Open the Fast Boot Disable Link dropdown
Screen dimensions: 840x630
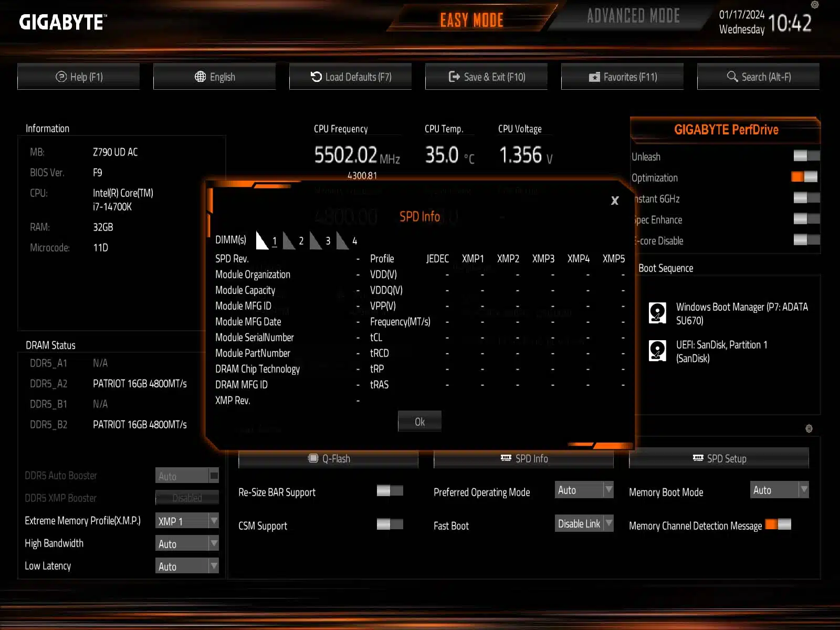tap(584, 523)
